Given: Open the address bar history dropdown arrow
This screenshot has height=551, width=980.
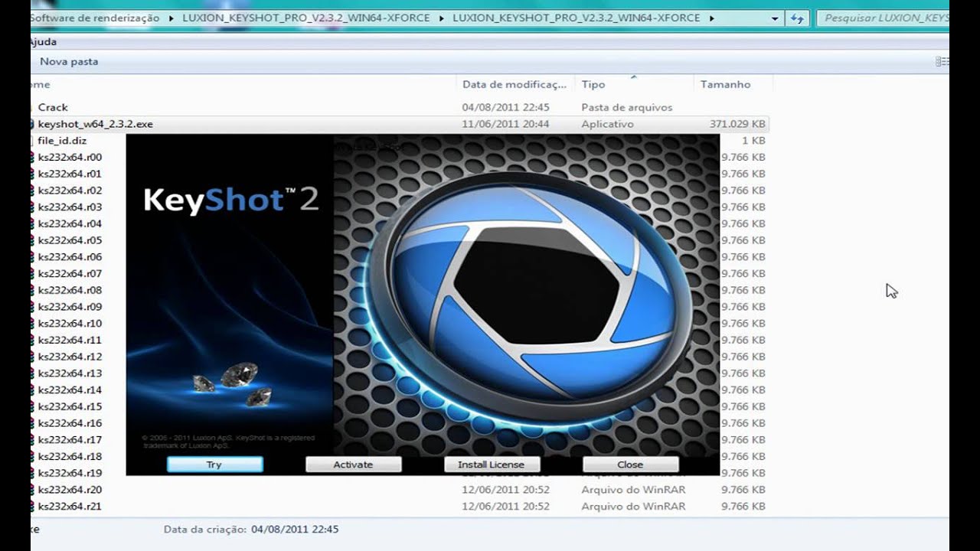Looking at the screenshot, I should coord(776,18).
